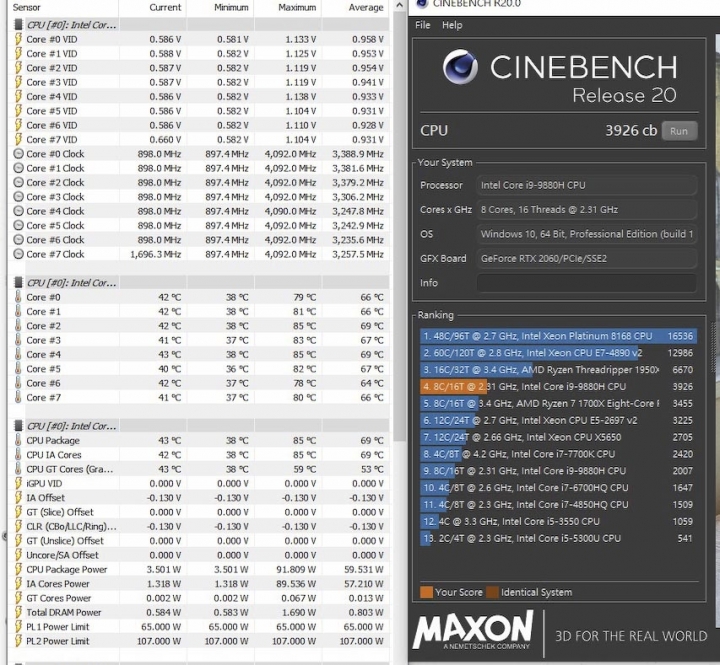
Task: Click the chip icon of the temperature CPU [#0] group
Action: click(x=18, y=282)
